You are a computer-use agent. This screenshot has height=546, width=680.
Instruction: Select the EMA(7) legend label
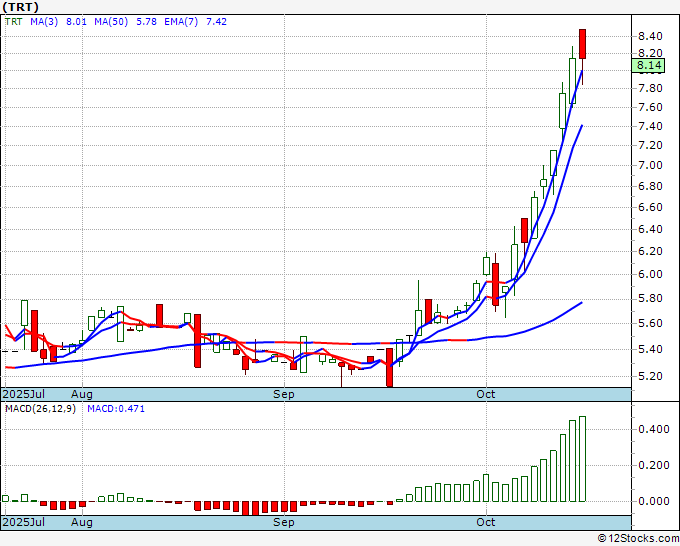[181, 22]
